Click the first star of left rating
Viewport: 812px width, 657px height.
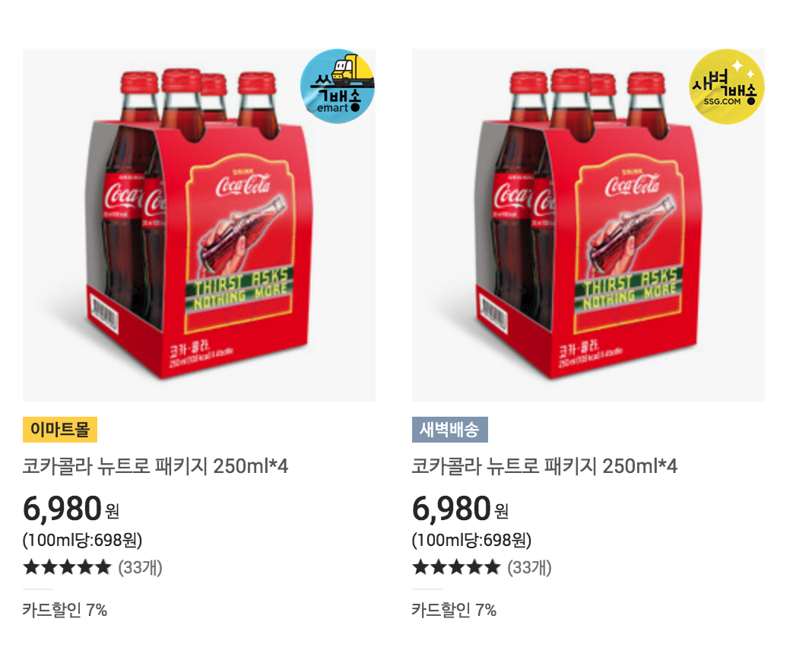tap(32, 567)
